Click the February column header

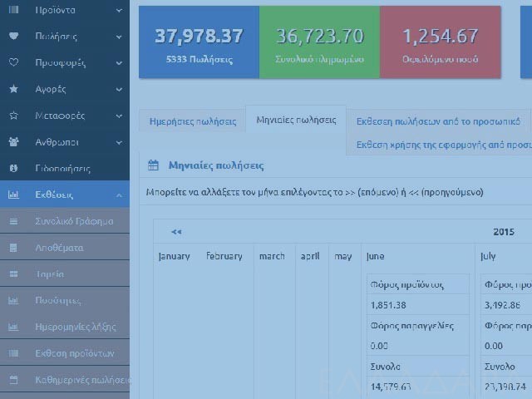click(224, 256)
